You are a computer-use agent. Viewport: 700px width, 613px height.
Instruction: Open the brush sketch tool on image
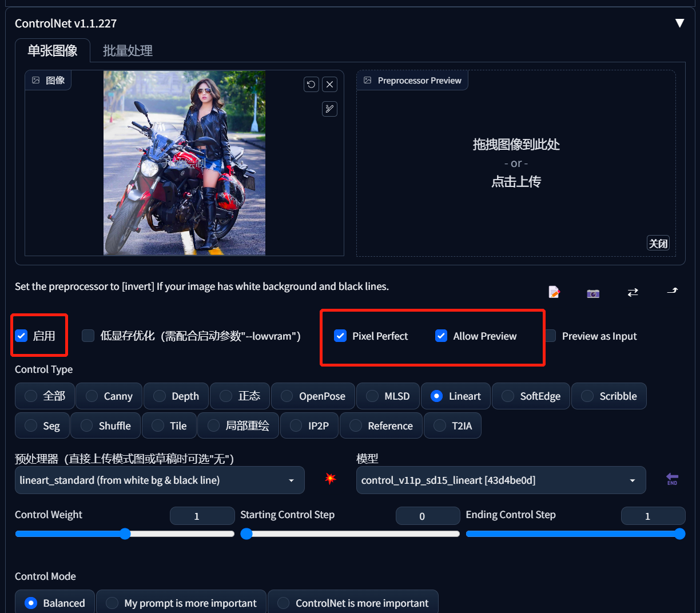pos(330,109)
